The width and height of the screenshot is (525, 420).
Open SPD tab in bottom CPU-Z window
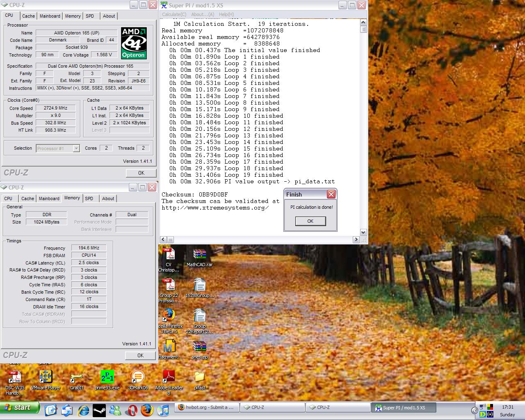point(89,199)
